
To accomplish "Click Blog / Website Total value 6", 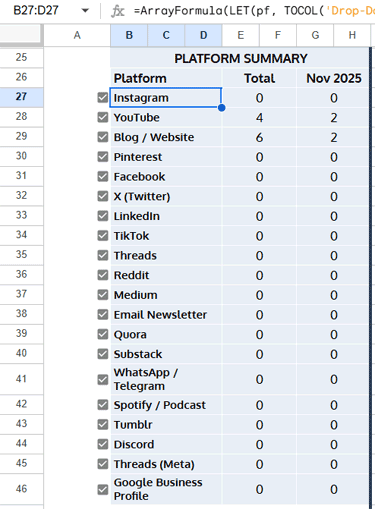I will tap(259, 137).
